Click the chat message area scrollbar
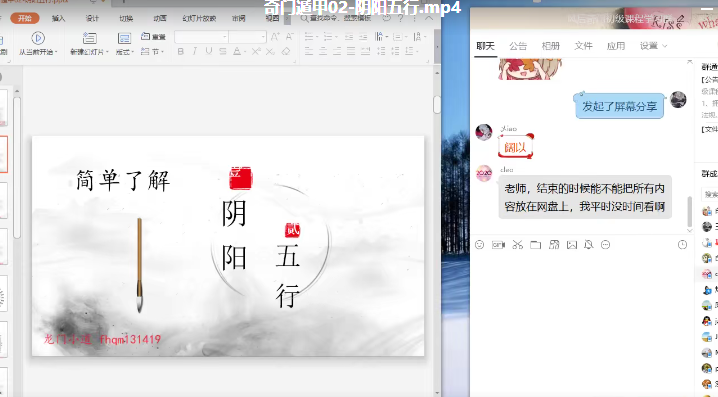 (x=690, y=211)
